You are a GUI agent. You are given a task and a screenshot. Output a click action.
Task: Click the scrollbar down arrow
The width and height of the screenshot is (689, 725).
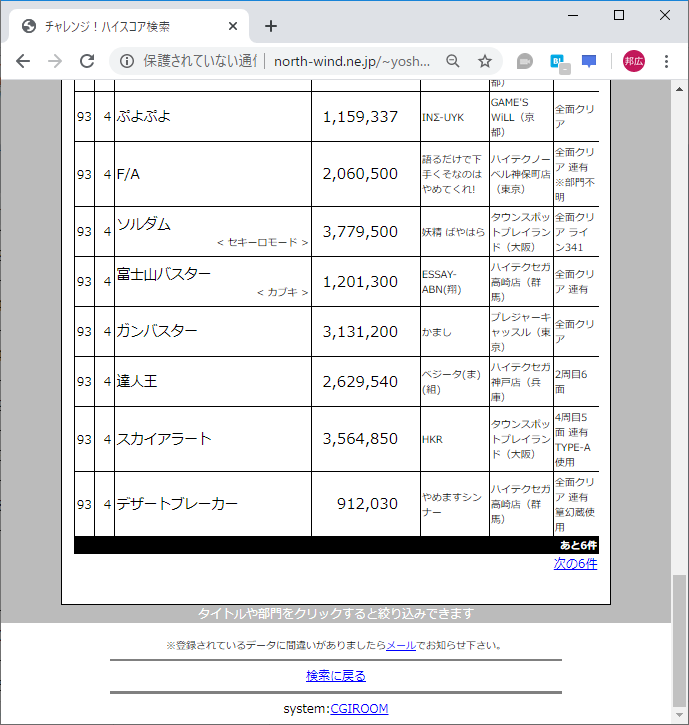pos(679,715)
